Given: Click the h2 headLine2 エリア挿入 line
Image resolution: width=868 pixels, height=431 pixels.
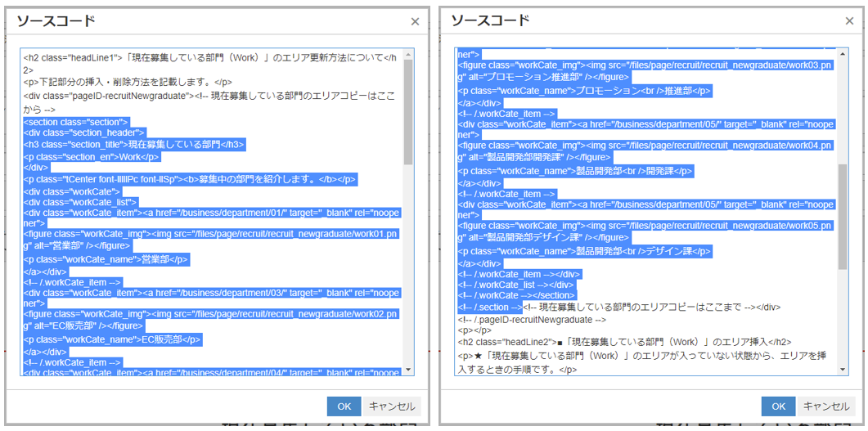Looking at the screenshot, I should click(624, 342).
